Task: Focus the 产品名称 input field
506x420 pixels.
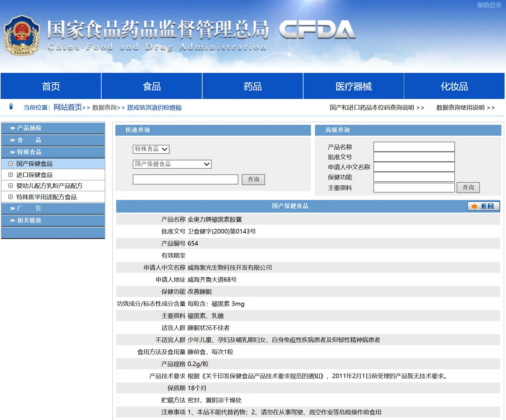Action: click(x=414, y=147)
